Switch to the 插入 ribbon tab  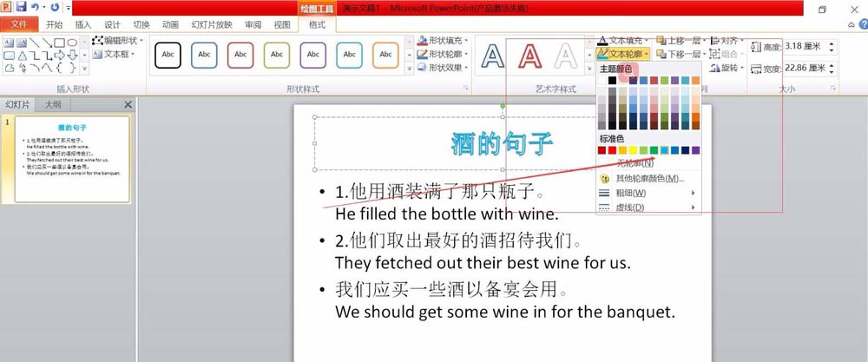coord(83,25)
